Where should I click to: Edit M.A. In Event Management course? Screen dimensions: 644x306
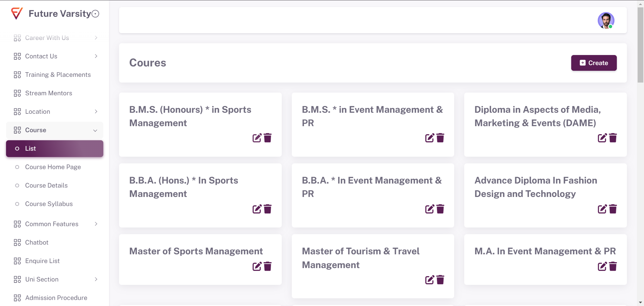[x=602, y=266]
